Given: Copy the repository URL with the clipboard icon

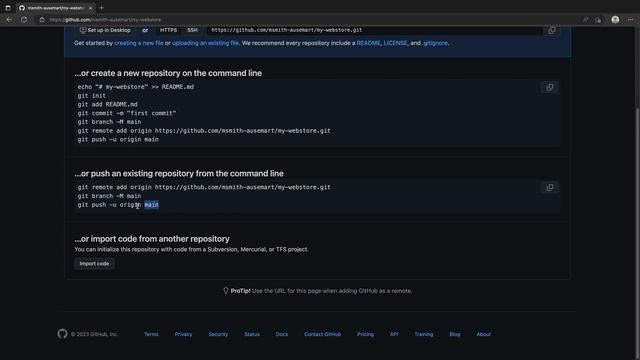Looking at the screenshot, I should [551, 30].
